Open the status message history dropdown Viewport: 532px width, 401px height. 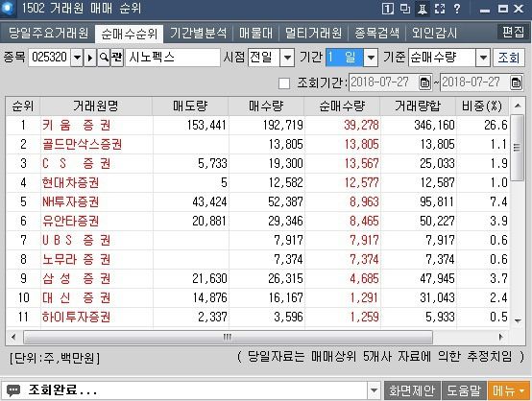point(374,390)
